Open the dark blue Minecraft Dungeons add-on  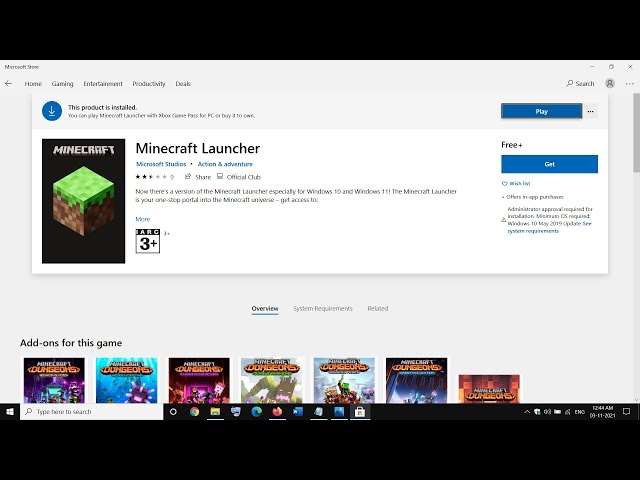pyautogui.click(x=416, y=380)
